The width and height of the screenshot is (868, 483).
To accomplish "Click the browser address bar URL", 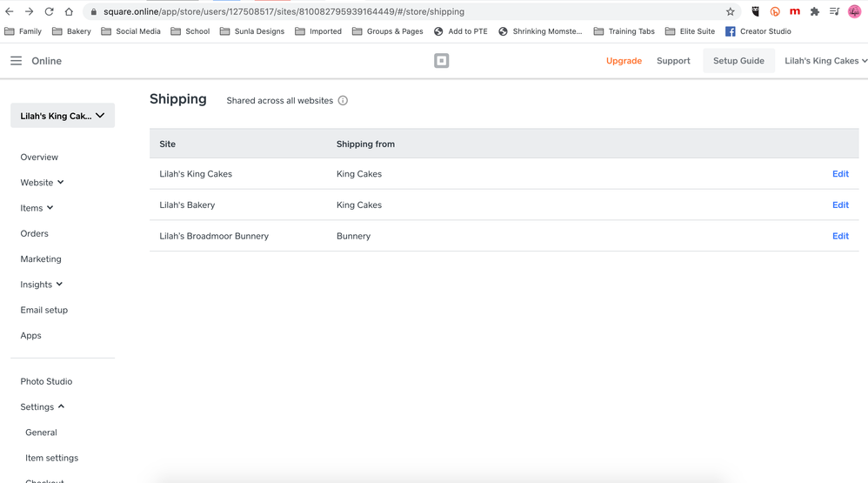I will tap(284, 11).
